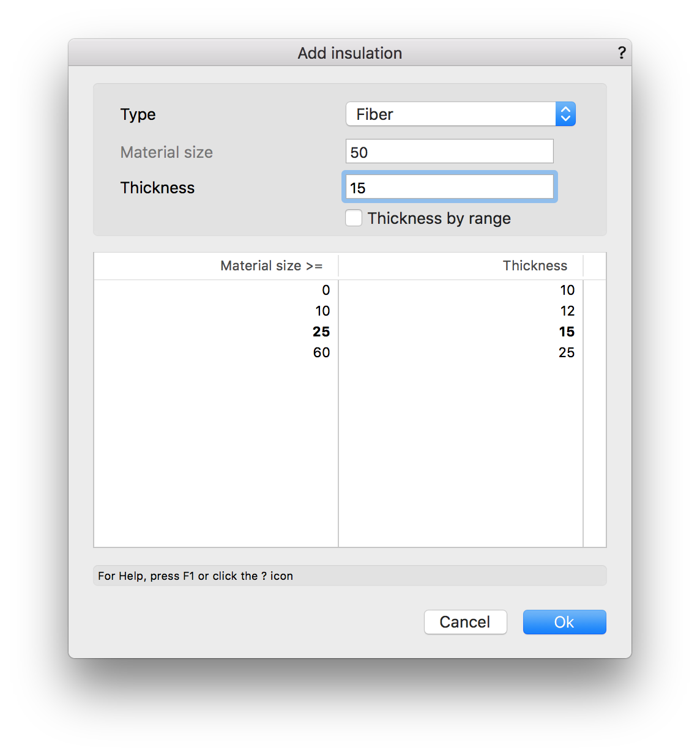This screenshot has height=756, width=700.
Task: Focus the Thickness input field
Action: click(x=449, y=188)
